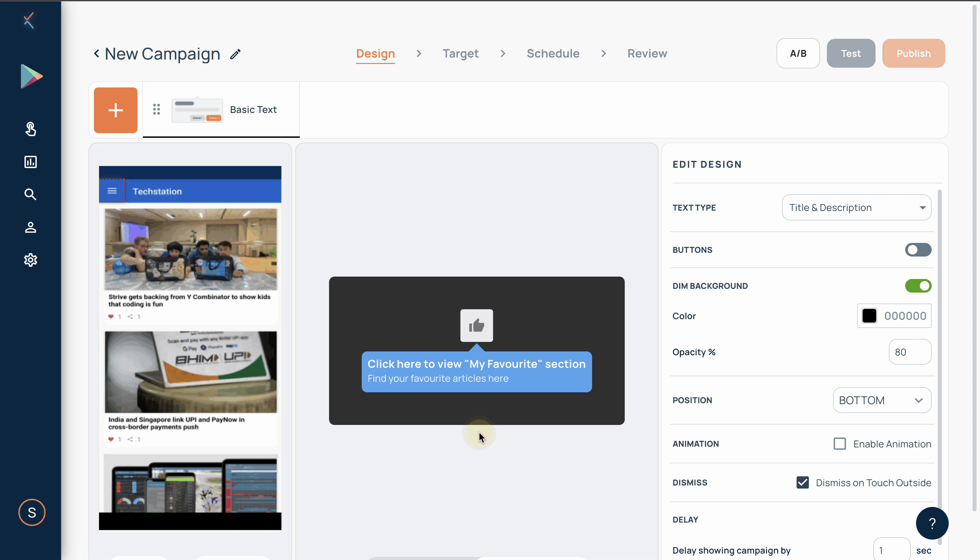The image size is (980, 560).
Task: Uncheck Dismiss on Touch Outside
Action: (x=802, y=483)
